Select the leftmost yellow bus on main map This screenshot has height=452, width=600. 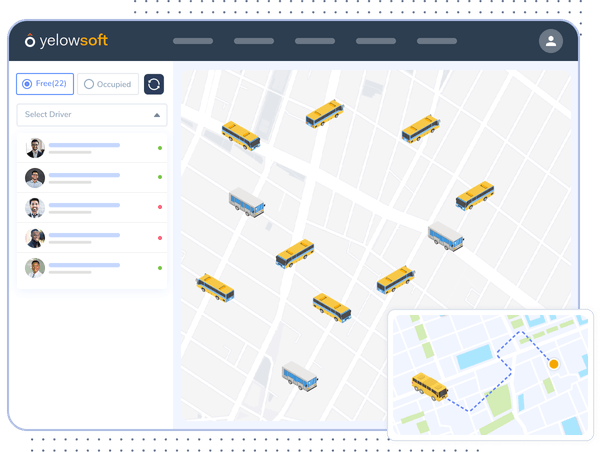215,287
